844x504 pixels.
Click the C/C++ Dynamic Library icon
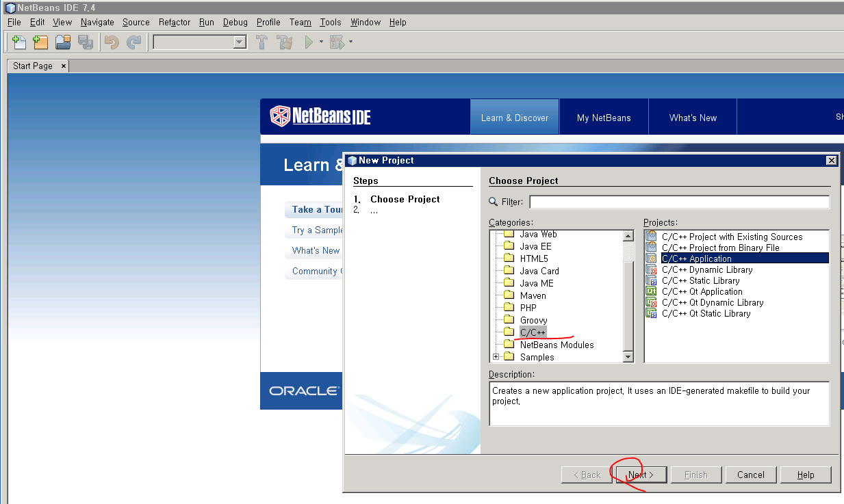pyautogui.click(x=651, y=269)
